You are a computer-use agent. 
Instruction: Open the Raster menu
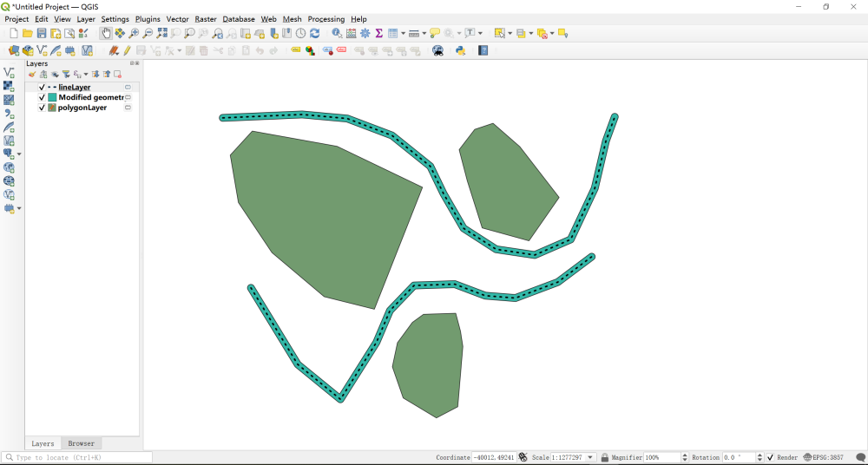[x=206, y=19]
